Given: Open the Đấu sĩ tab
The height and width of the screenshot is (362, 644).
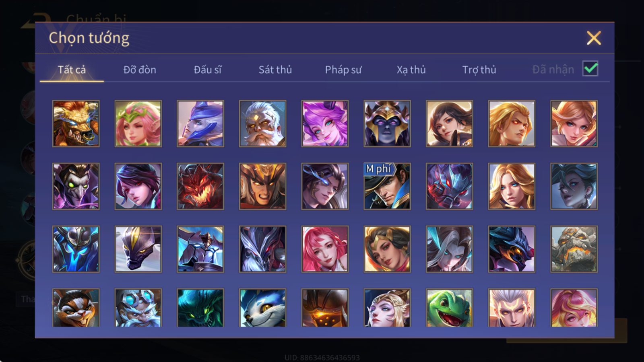Looking at the screenshot, I should [x=208, y=70].
